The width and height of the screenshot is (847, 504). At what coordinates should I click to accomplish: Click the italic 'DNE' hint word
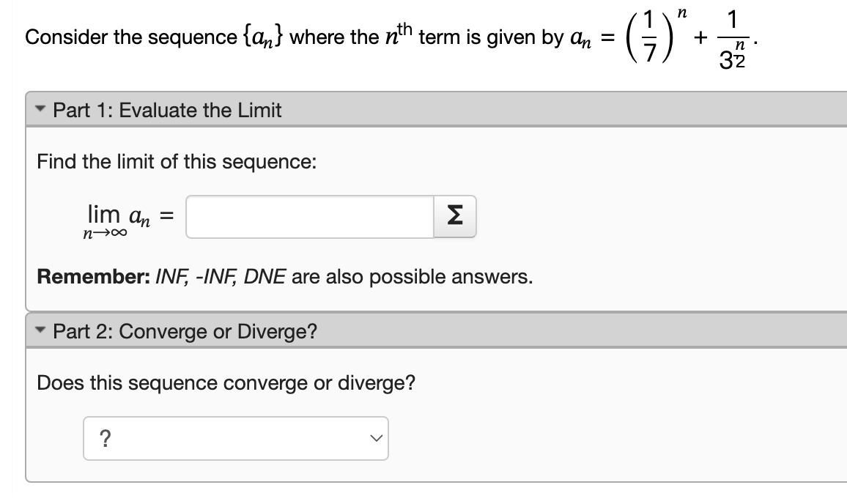click(265, 277)
